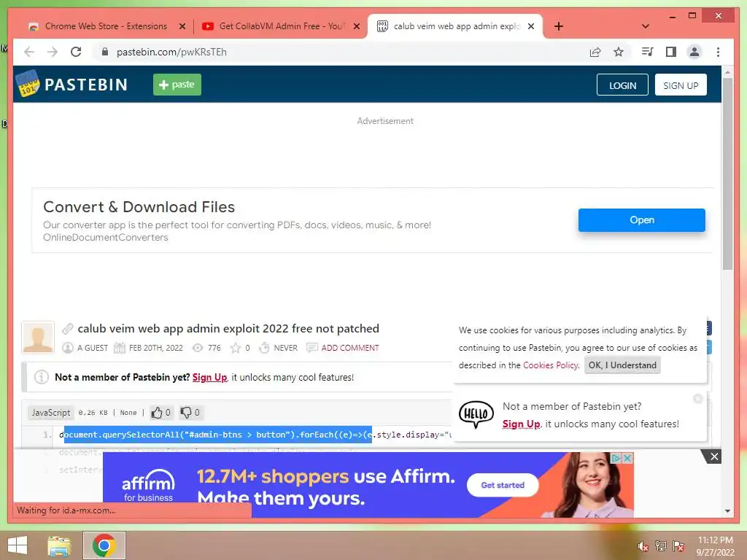Share this page via share icon
Screen dimensions: 747x560
(x=595, y=52)
